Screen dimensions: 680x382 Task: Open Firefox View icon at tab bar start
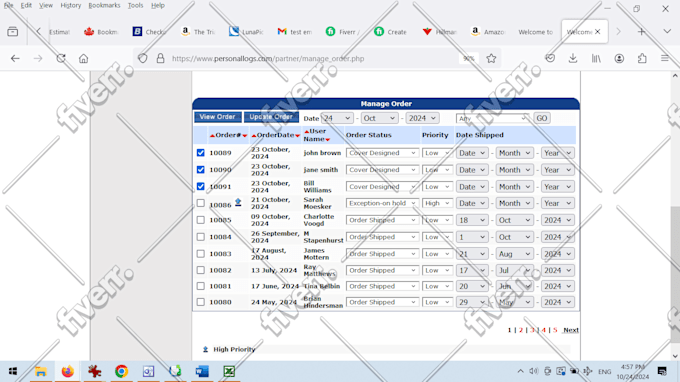pyautogui.click(x=13, y=32)
